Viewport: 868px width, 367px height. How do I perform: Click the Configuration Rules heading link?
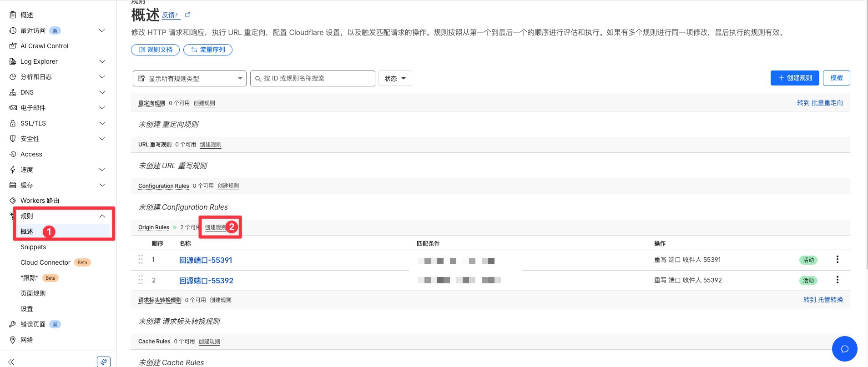(x=163, y=186)
